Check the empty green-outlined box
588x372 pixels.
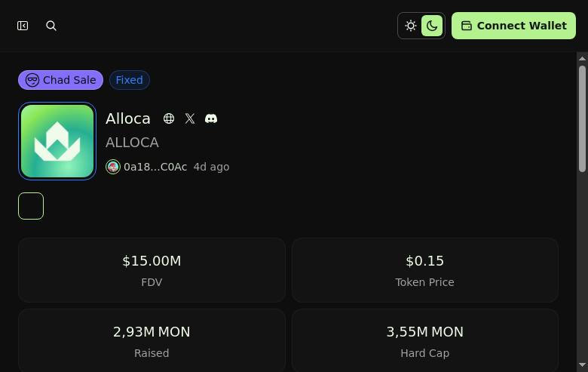pyautogui.click(x=31, y=206)
